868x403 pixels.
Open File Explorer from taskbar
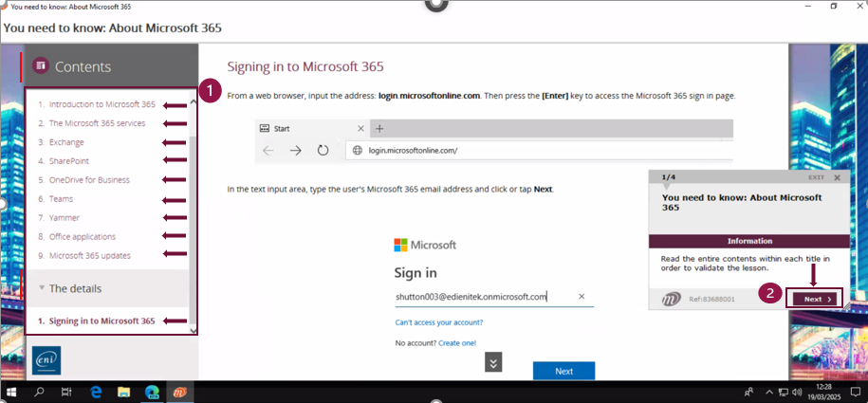pyautogui.click(x=123, y=392)
